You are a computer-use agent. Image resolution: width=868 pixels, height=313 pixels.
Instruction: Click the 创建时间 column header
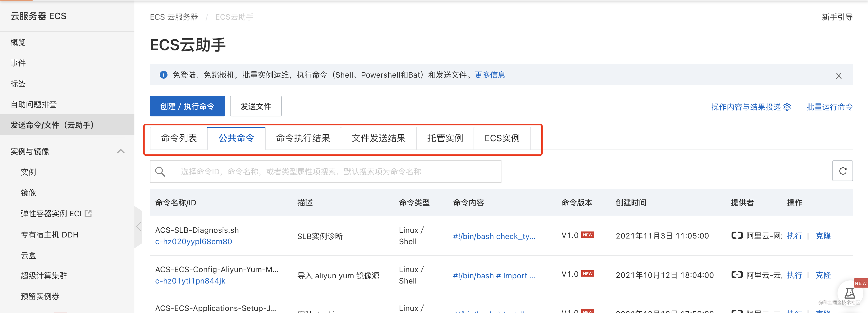(x=631, y=203)
